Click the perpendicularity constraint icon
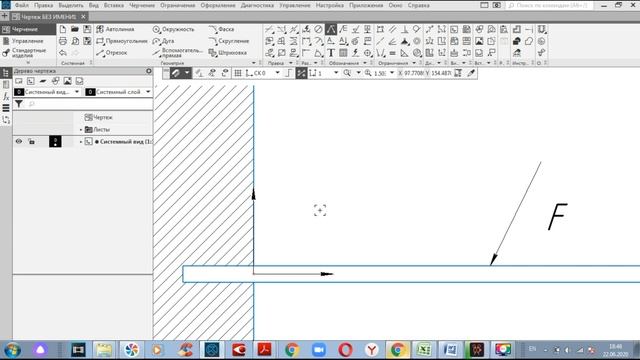Viewport: 640px width, 360px height. click(404, 29)
